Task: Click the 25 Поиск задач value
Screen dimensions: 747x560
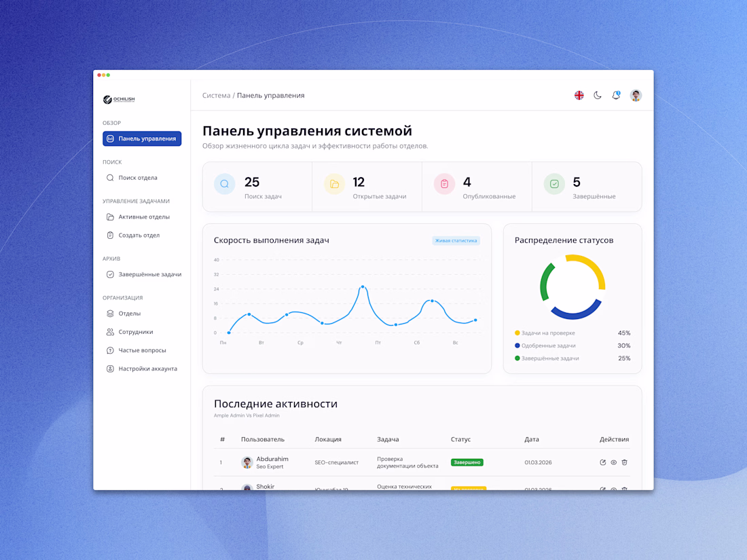Action: tap(252, 182)
